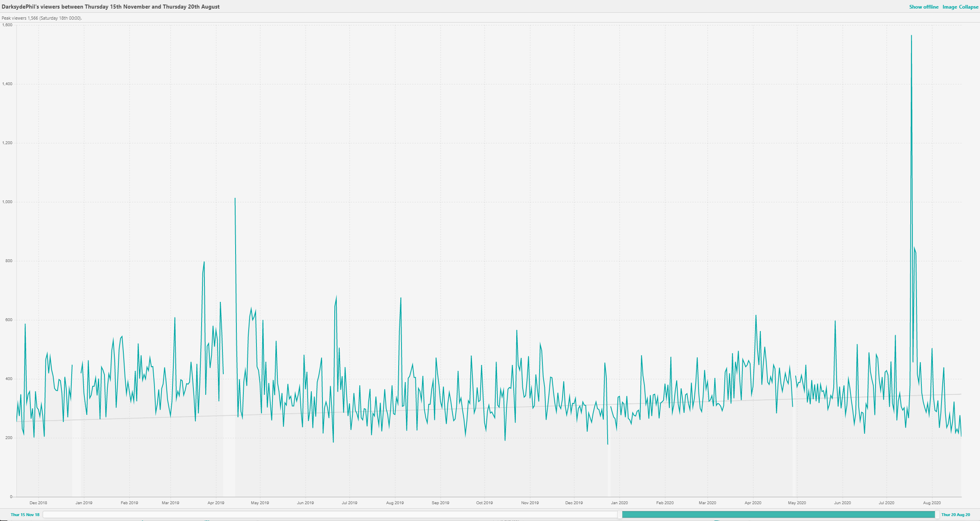
Task: Click the May 2019 x-axis label
Action: pyautogui.click(x=260, y=503)
